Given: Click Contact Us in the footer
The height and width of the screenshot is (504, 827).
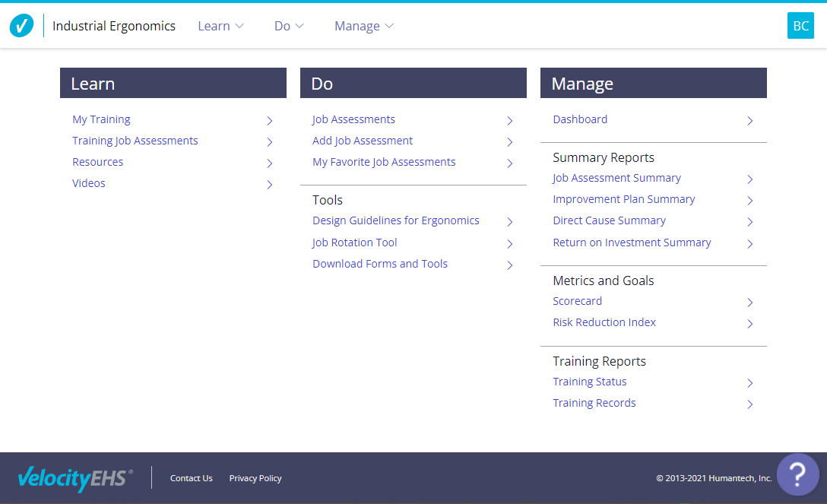Looking at the screenshot, I should coord(191,478).
